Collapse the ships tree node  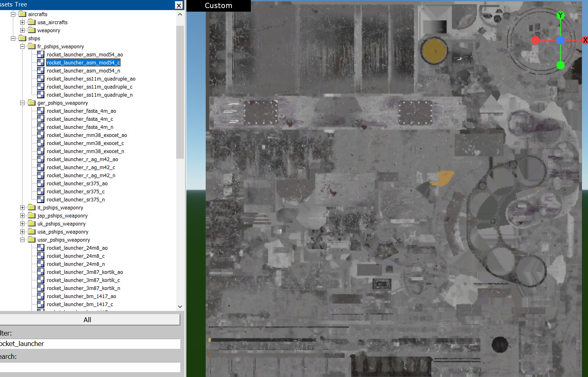pyautogui.click(x=13, y=38)
